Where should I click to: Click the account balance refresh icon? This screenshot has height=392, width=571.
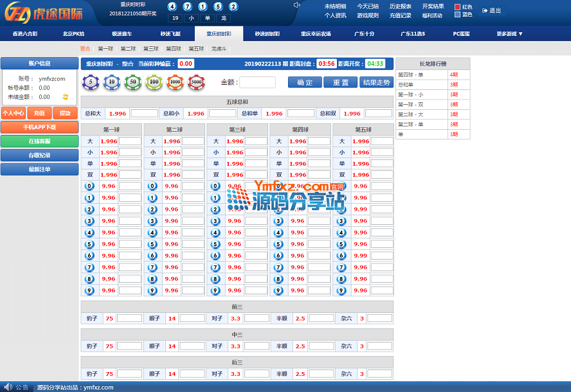pyautogui.click(x=65, y=97)
